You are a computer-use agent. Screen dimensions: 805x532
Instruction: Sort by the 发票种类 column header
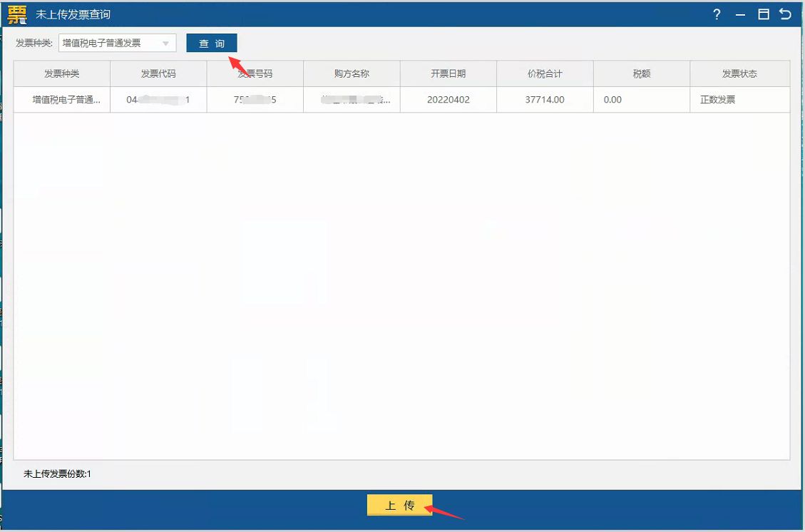point(62,74)
